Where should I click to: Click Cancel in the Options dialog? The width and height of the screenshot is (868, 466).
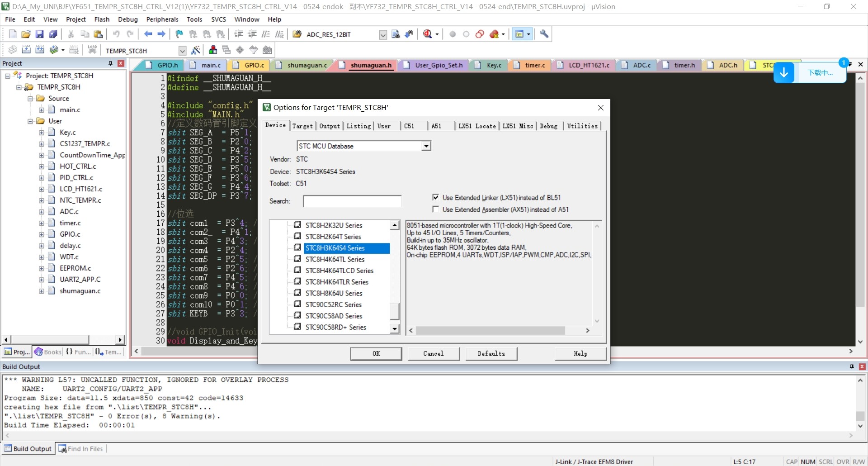(x=434, y=354)
